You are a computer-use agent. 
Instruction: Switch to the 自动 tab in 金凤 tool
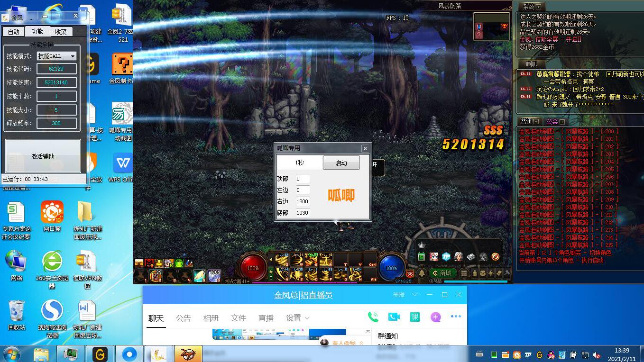[x=14, y=31]
